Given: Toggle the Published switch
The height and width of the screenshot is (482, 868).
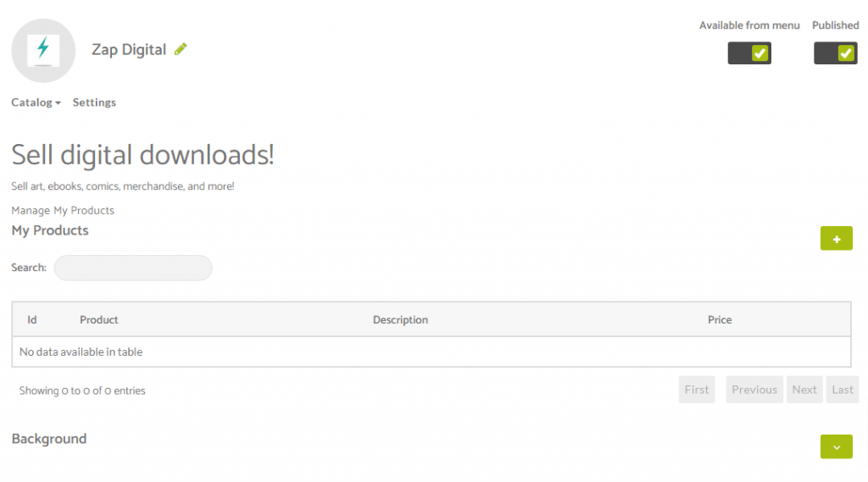Looking at the screenshot, I should tap(835, 53).
